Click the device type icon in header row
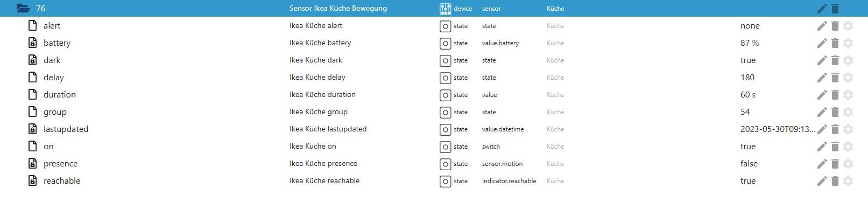 click(445, 9)
